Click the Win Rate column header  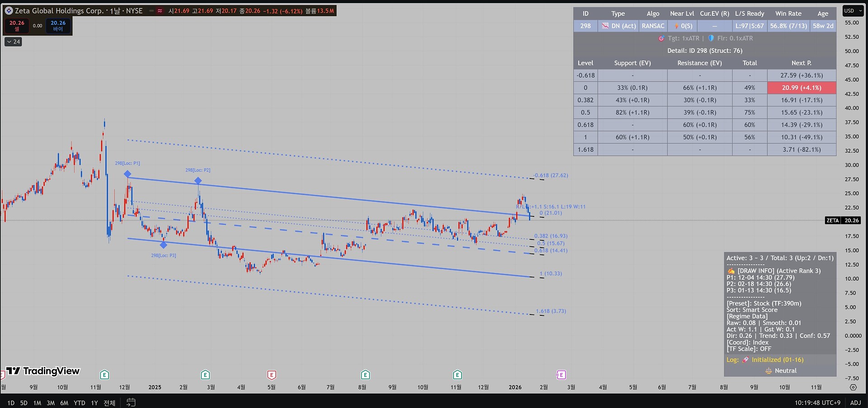tap(788, 14)
